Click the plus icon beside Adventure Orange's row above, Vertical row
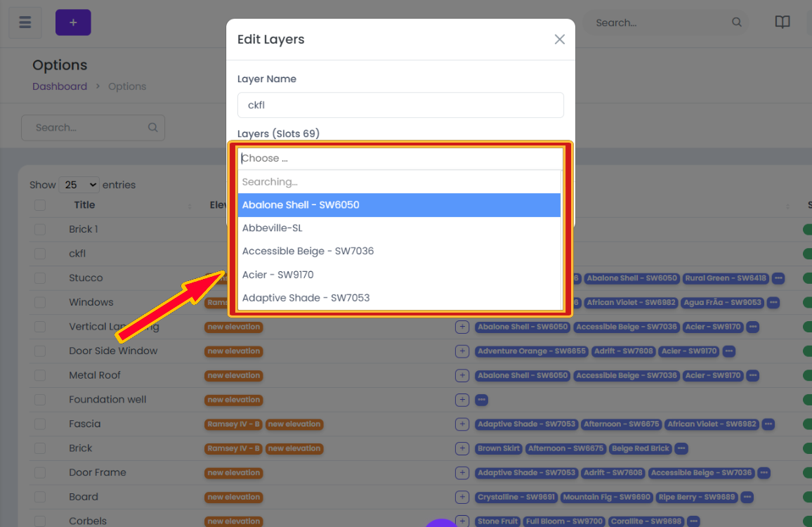 [x=462, y=327]
